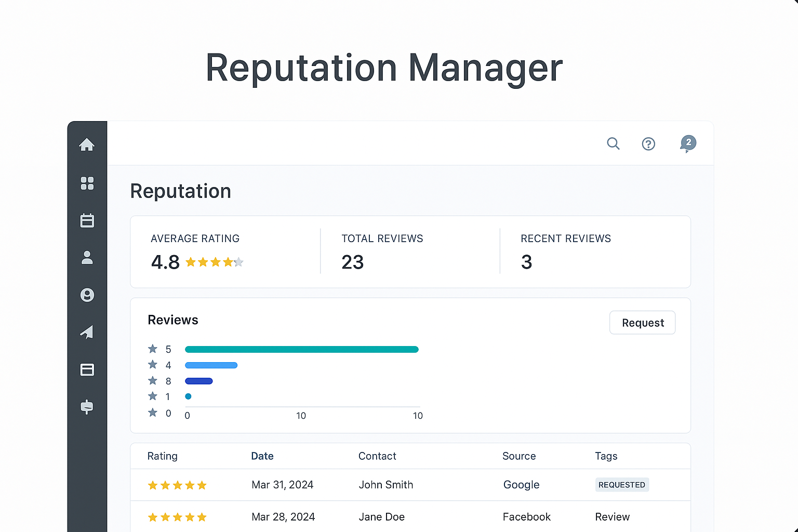This screenshot has height=532, width=798.
Task: Click the average rating stars beside 4.8
Action: [x=215, y=262]
